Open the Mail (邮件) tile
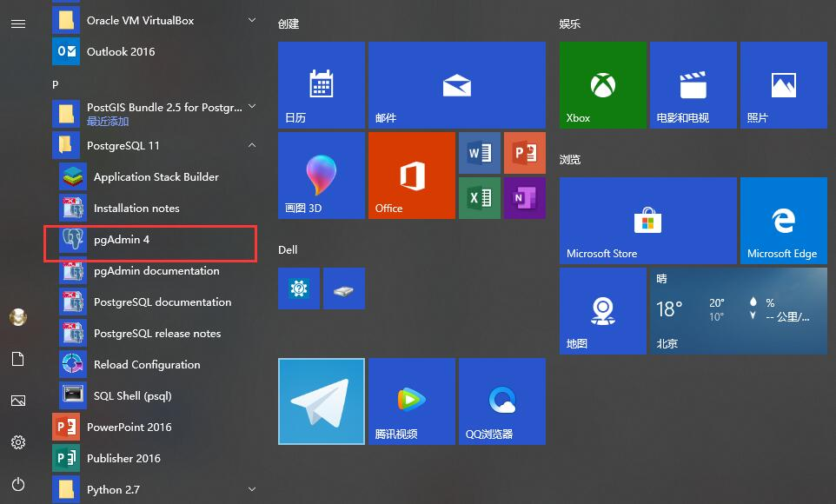This screenshot has width=836, height=504. [457, 85]
